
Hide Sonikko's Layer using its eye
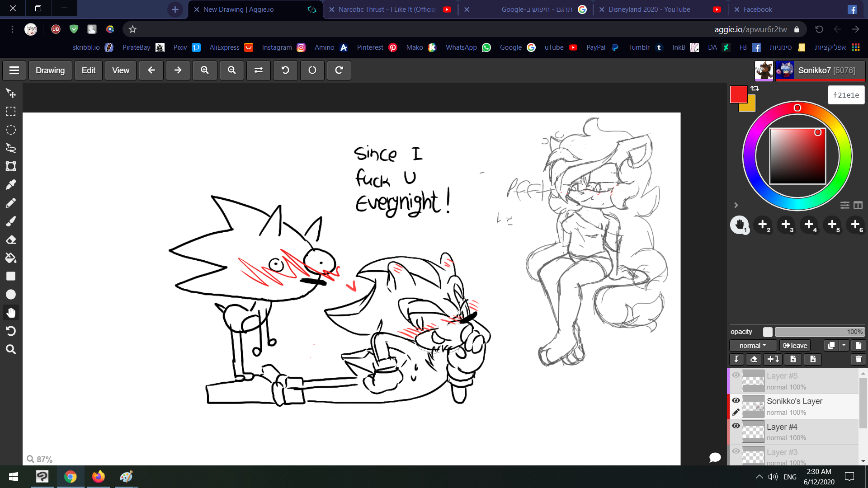click(x=736, y=401)
